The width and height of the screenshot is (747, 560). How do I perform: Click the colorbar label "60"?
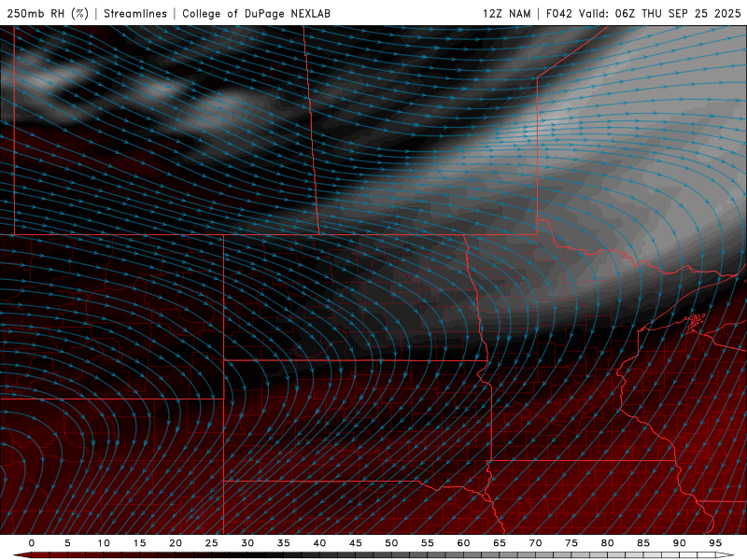(x=463, y=543)
